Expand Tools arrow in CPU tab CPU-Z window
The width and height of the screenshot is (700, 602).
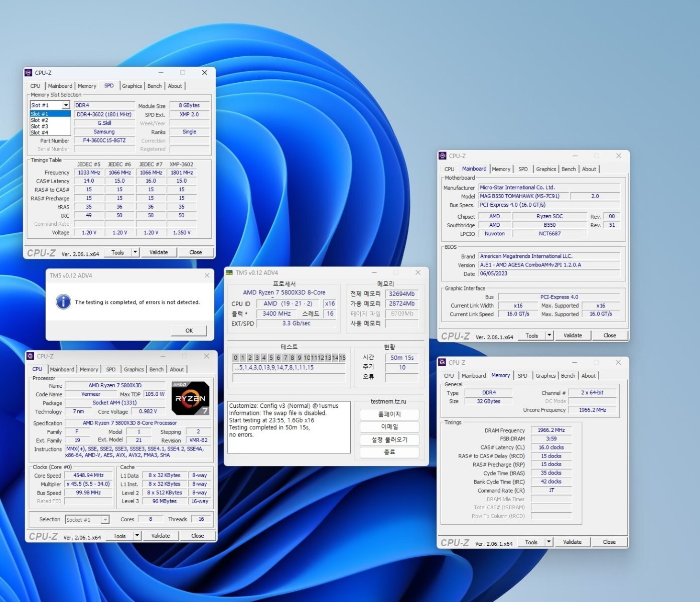(x=137, y=536)
